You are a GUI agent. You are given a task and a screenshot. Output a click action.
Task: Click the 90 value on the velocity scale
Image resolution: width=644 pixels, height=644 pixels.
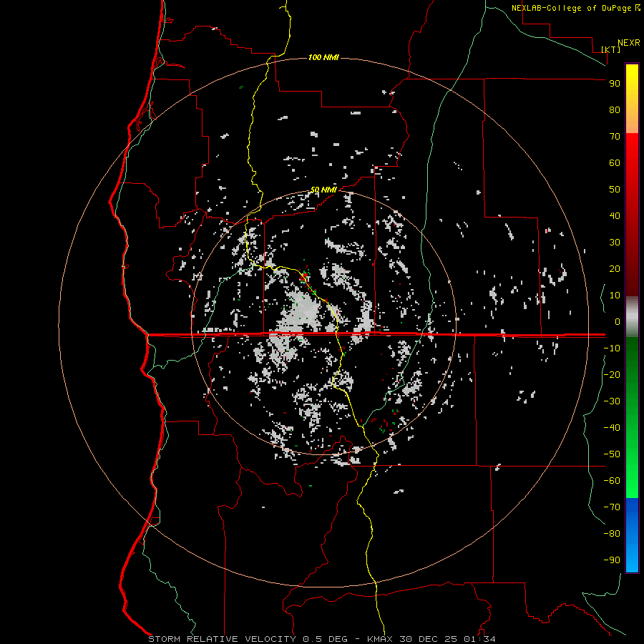coord(615,84)
